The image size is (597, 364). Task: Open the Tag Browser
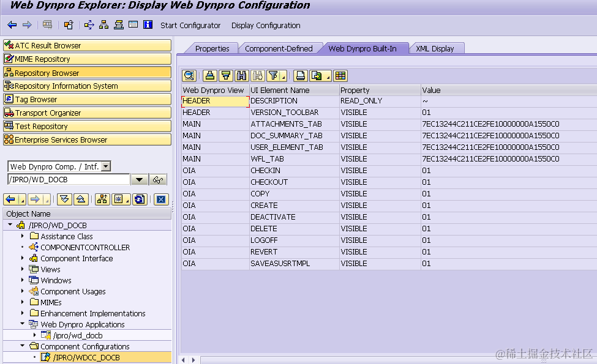tap(87, 99)
